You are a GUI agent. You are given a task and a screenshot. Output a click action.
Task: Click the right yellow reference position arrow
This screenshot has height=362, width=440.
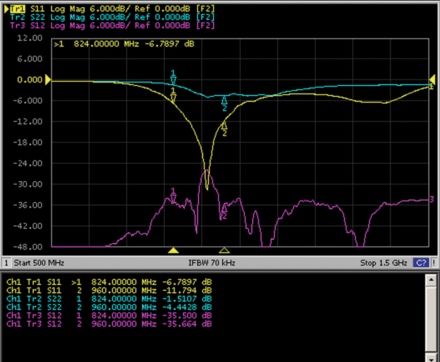(x=432, y=80)
